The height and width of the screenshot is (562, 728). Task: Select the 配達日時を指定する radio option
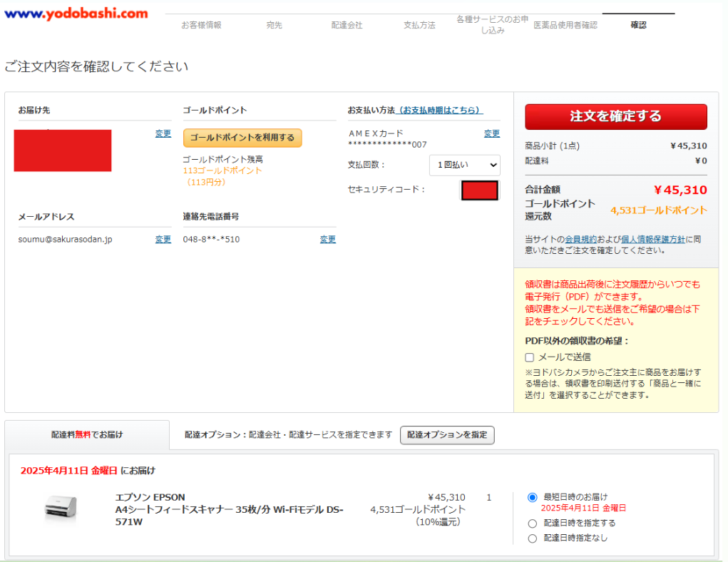click(x=532, y=523)
